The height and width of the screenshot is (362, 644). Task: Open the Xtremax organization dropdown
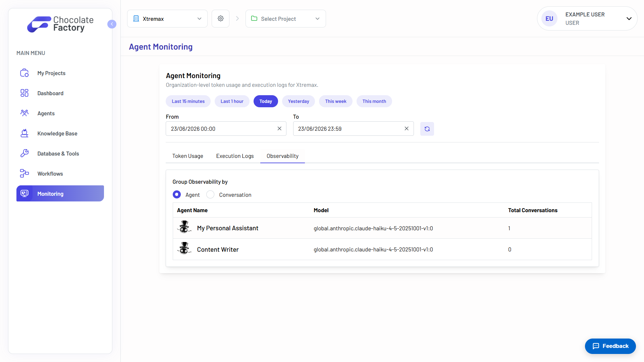click(x=167, y=18)
